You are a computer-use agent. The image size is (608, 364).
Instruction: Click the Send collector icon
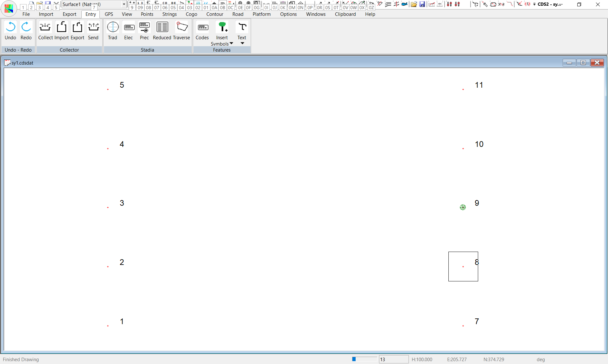tap(93, 28)
